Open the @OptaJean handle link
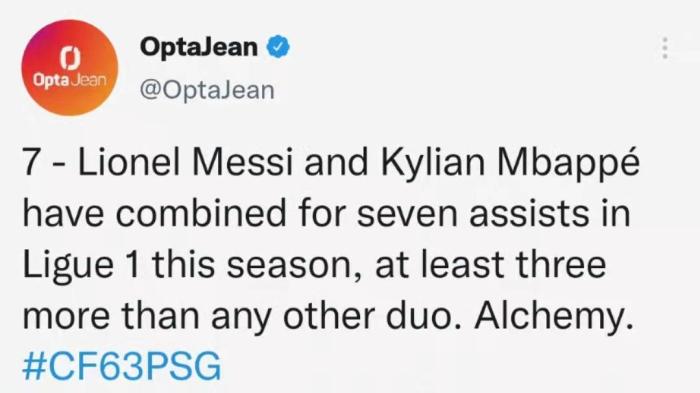Image resolution: width=700 pixels, height=393 pixels. pos(207,90)
